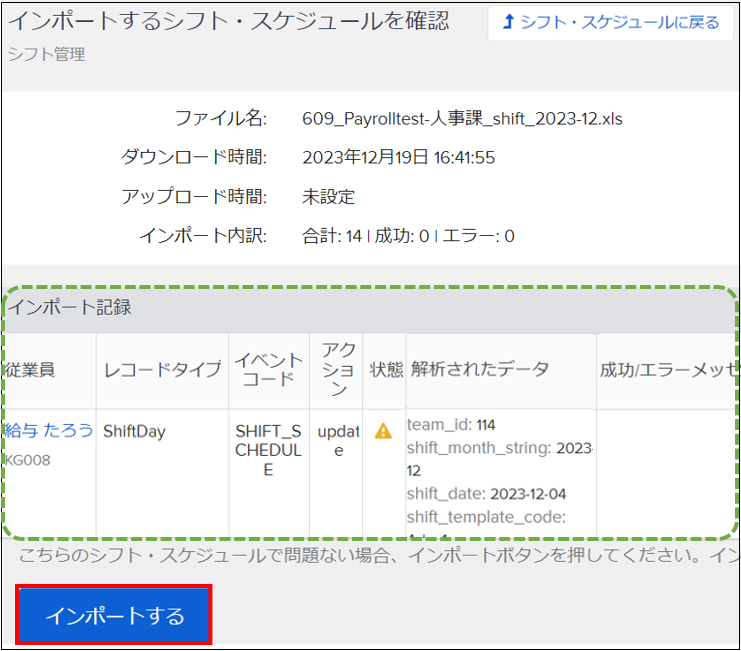Viewport: 741px width, 651px height.
Task: Click the upload time value 未設定
Action: [328, 197]
